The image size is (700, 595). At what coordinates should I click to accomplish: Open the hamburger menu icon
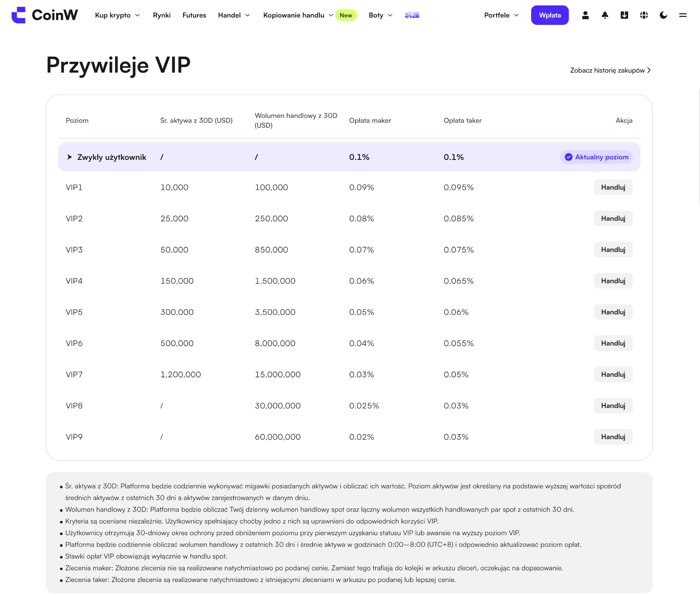(x=683, y=15)
